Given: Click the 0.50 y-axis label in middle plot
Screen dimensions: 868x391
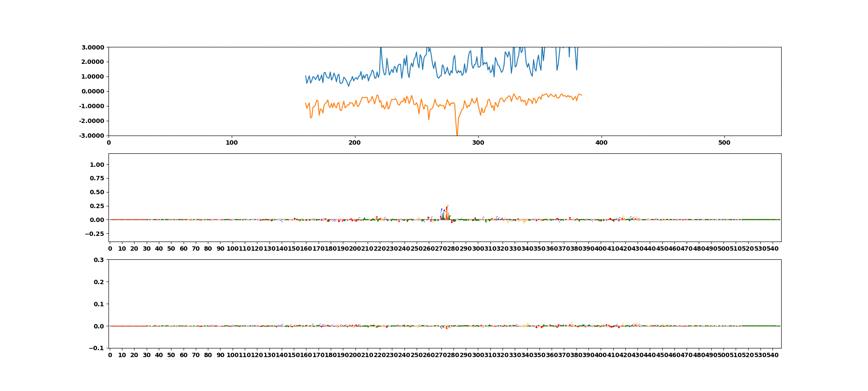Looking at the screenshot, I should [97, 192].
